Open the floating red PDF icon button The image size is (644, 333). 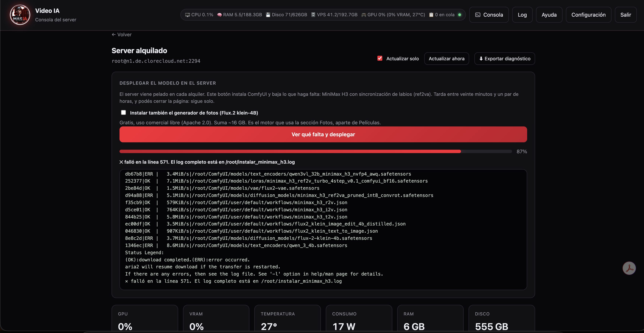(x=629, y=268)
